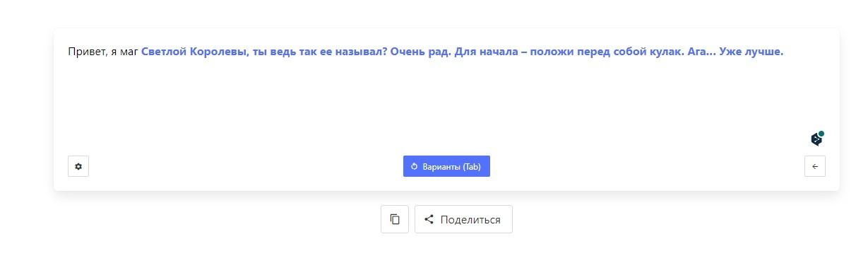Viewport: 868px width, 280px height.
Task: Click the back arrow icon button
Action: [x=815, y=166]
